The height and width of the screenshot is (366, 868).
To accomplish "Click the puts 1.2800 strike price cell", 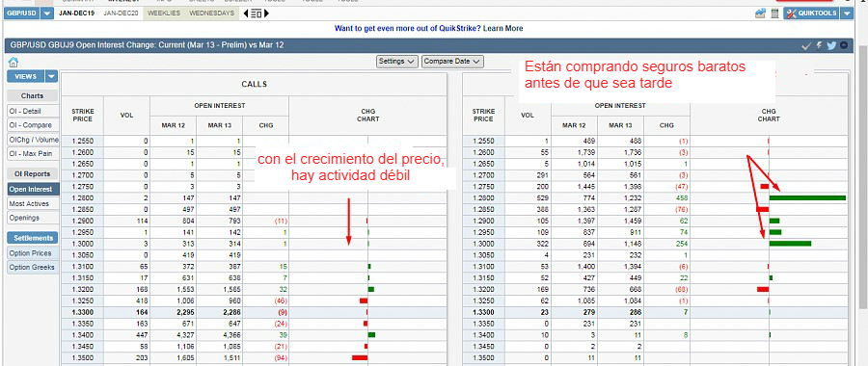I will point(483,197).
